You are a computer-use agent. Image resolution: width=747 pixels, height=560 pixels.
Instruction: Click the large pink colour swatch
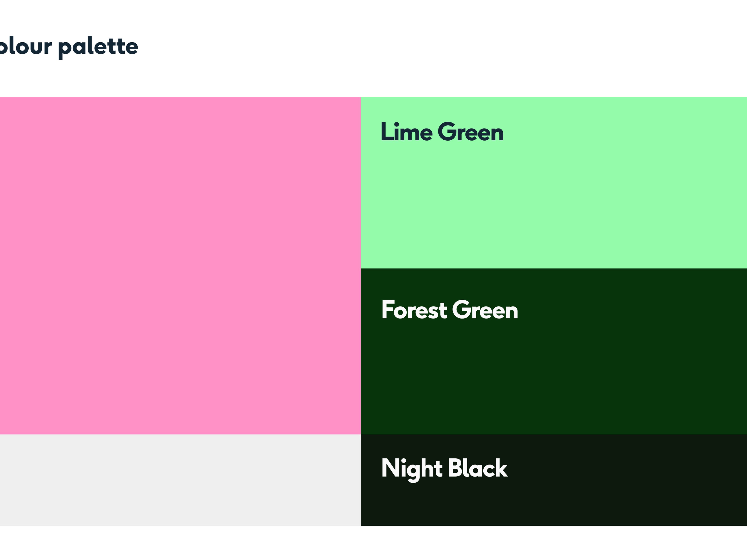[180, 265]
